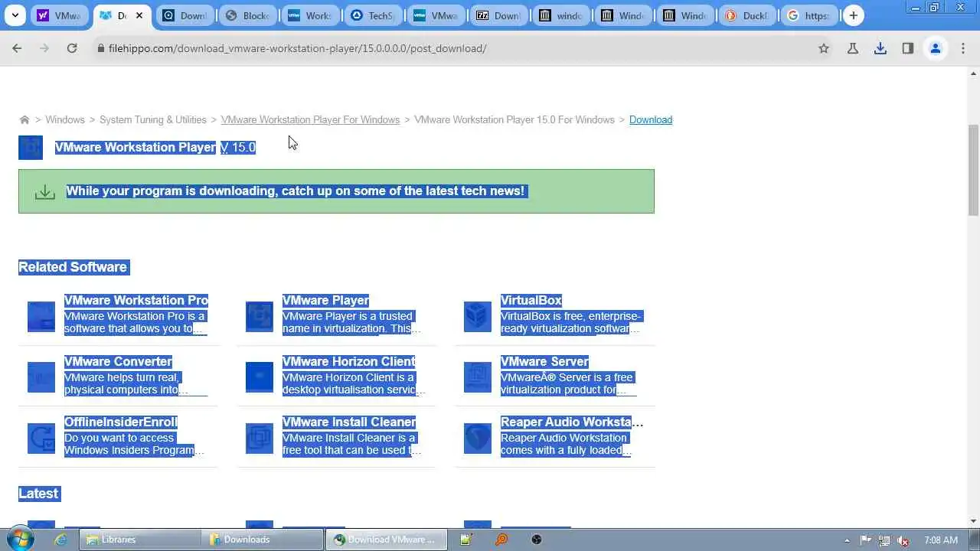Image resolution: width=980 pixels, height=551 pixels.
Task: Click the 7:08 AM taskbar clock
Action: click(x=941, y=540)
